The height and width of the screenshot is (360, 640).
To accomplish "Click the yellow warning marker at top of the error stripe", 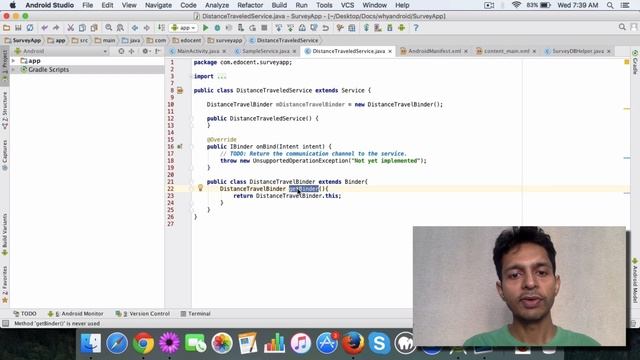I will tap(627, 62).
